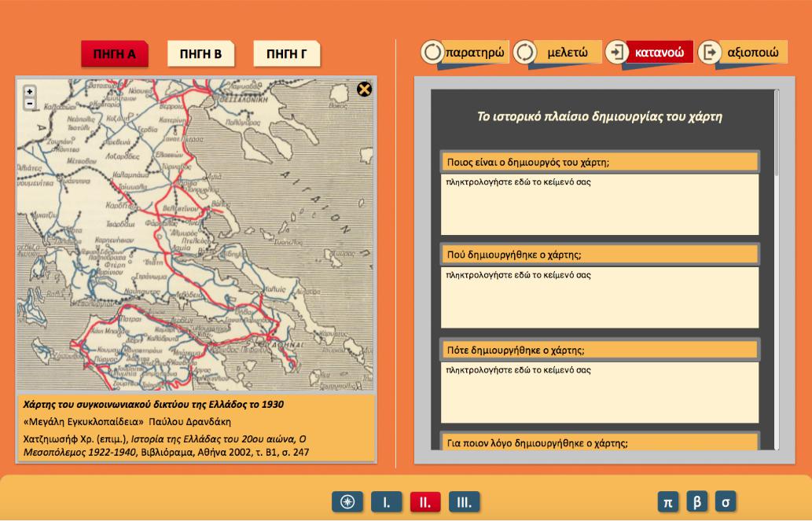Click the σ button
Image resolution: width=812 pixels, height=521 pixels.
726,502
